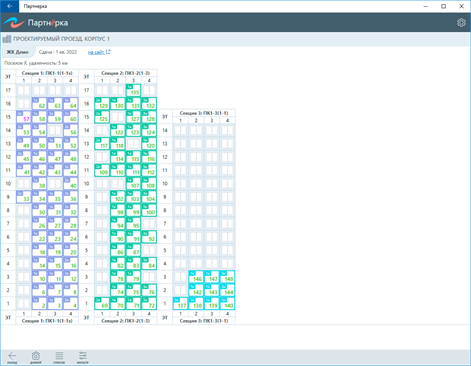The width and height of the screenshot is (471, 366).
Task: Select apartment 135 on floor 17
Action: tap(133, 90)
